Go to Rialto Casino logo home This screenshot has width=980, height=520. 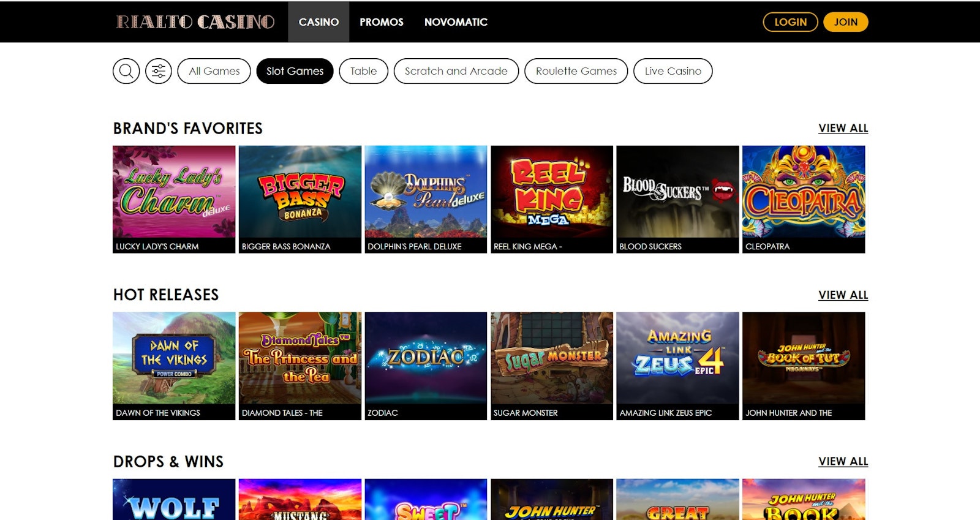pos(195,22)
